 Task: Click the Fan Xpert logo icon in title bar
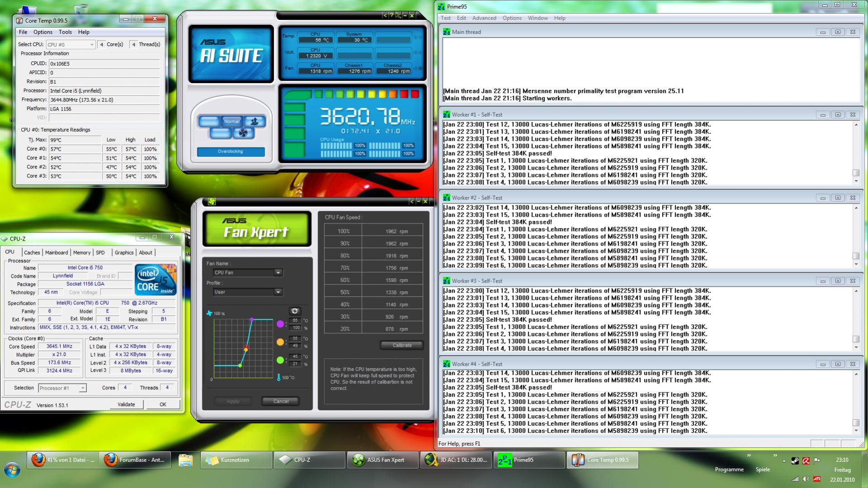click(212, 201)
